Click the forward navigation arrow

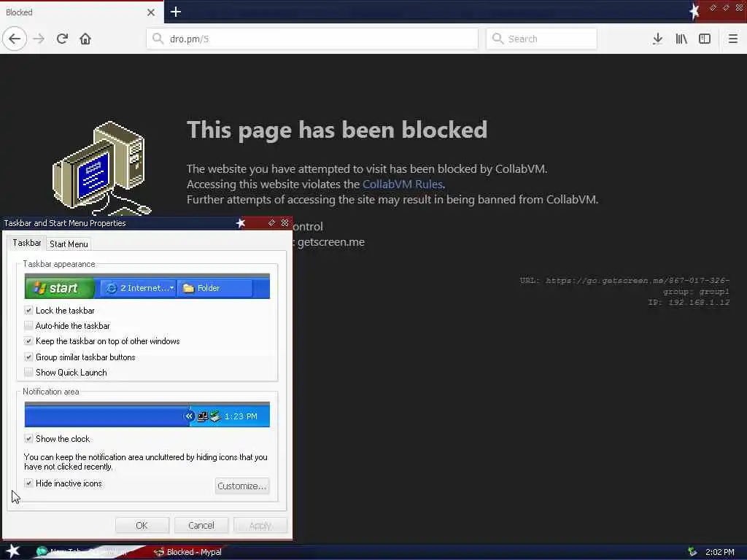tap(39, 39)
